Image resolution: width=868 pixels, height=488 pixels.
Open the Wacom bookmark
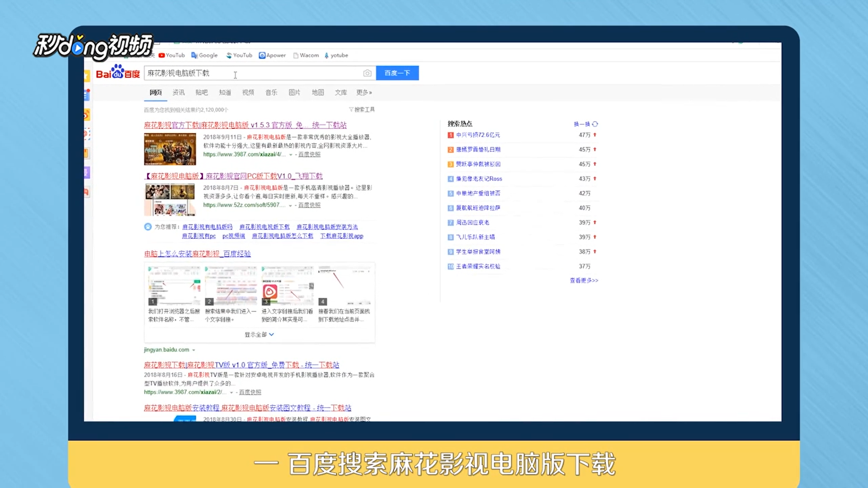tap(306, 55)
